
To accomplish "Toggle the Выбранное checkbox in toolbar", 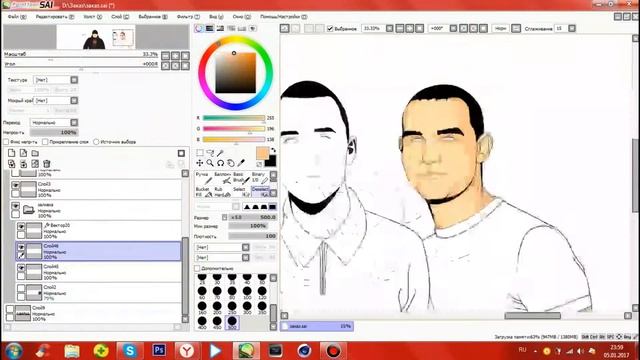I will tap(330, 29).
